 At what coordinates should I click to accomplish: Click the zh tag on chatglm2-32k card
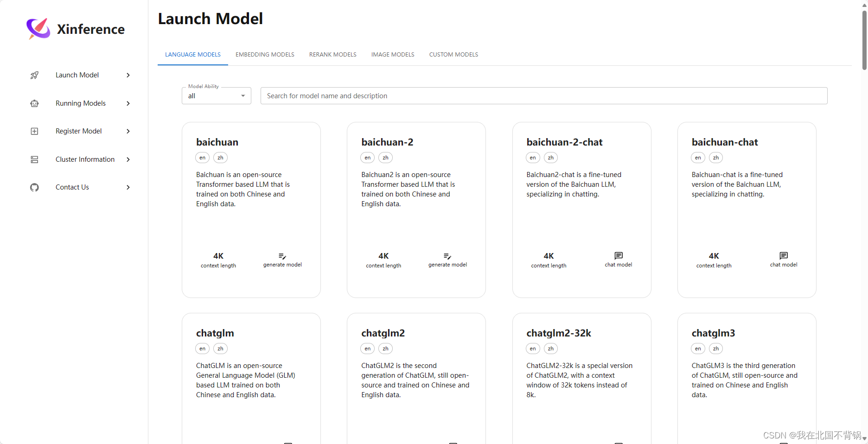click(551, 349)
